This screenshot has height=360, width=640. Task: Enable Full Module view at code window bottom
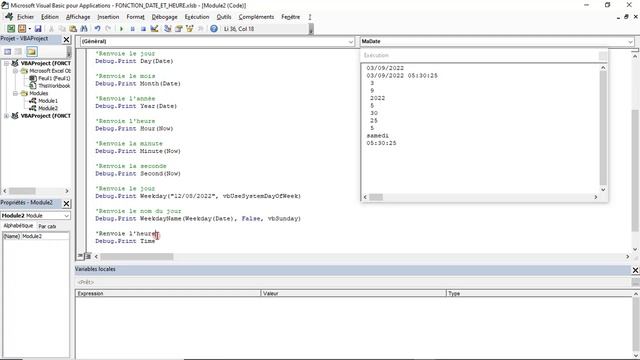click(x=87, y=256)
